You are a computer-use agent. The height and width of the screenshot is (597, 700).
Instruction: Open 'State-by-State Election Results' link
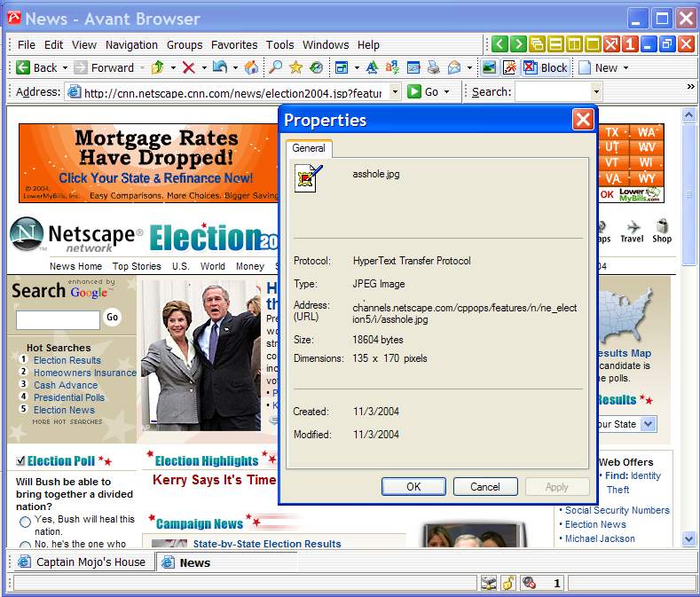[267, 544]
